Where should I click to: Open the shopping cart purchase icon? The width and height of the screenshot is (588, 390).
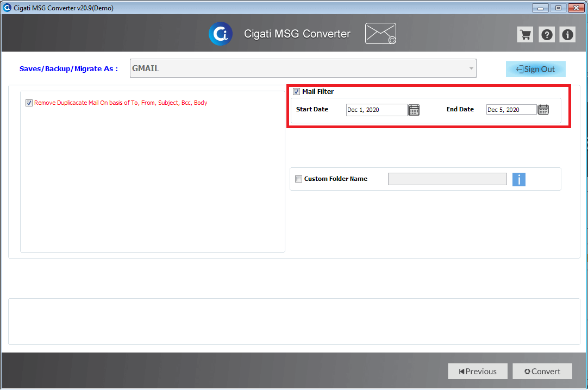[525, 35]
